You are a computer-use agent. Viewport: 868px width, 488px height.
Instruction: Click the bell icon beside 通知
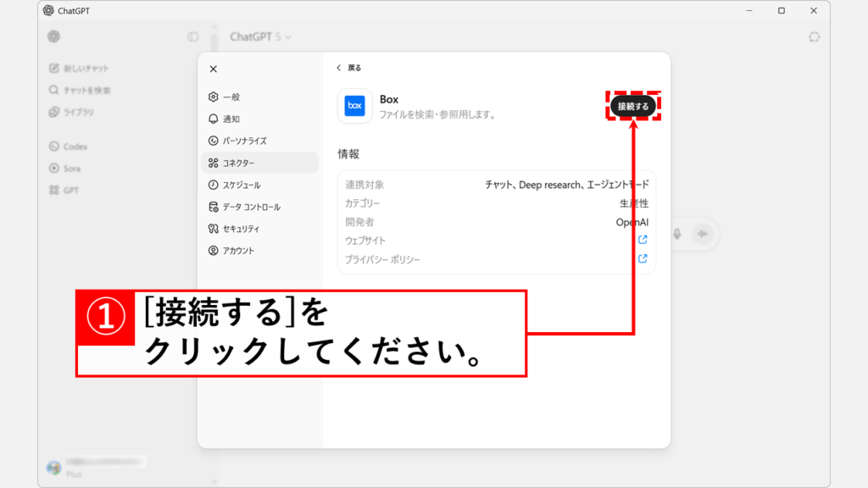(213, 119)
